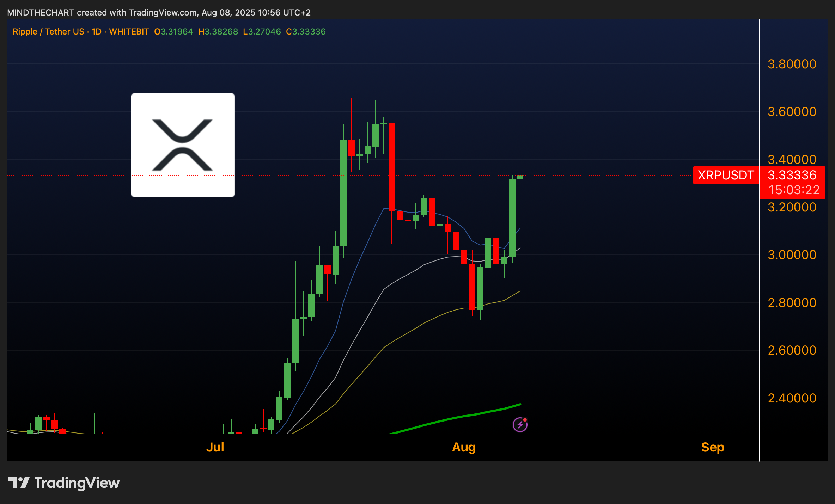The height and width of the screenshot is (504, 835).
Task: Click the 1D timeframe label in header
Action: [97, 32]
